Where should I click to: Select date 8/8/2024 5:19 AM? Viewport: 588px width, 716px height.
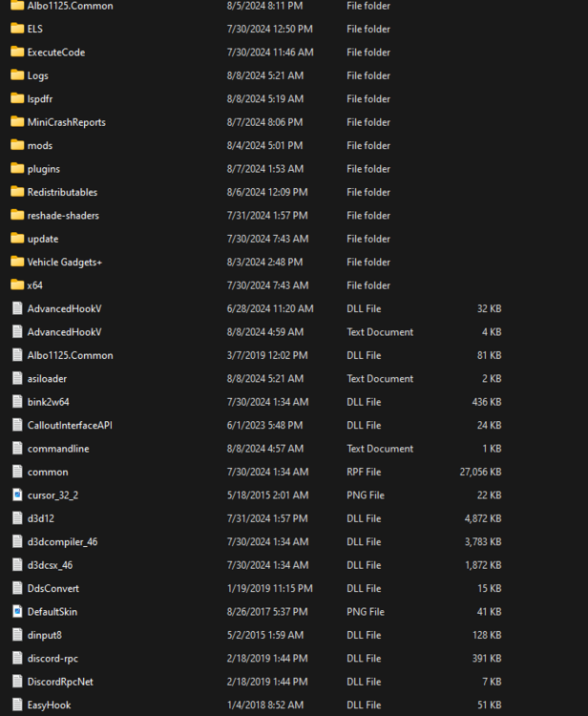pyautogui.click(x=264, y=98)
